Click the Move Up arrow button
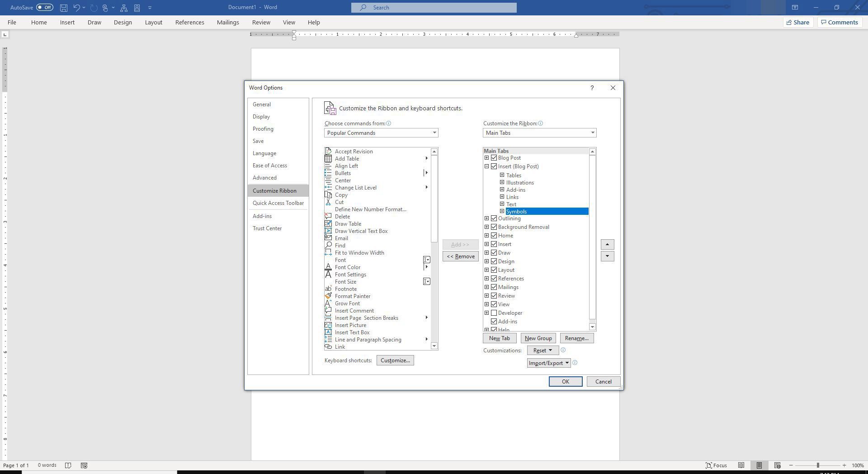Viewport: 868px width, 474px height. [x=607, y=245]
